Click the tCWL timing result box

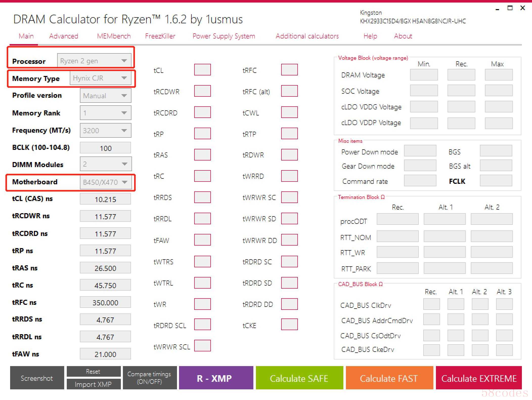[289, 112]
